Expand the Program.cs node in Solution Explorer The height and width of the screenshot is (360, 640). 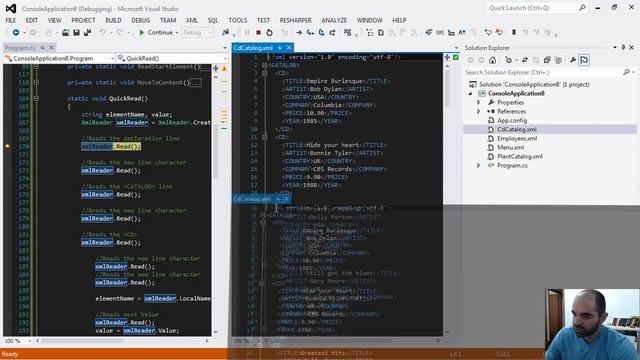[x=478, y=165]
